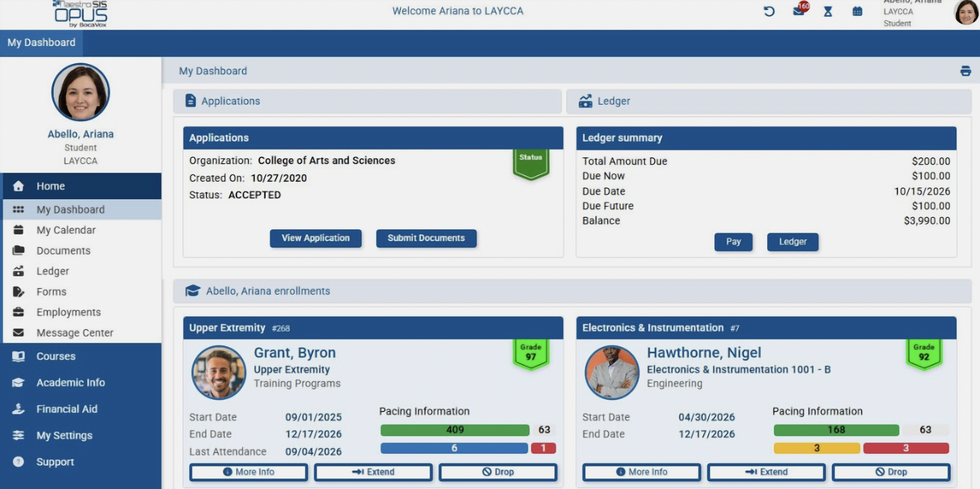Click Byron Grant's instructor photo

(x=219, y=373)
